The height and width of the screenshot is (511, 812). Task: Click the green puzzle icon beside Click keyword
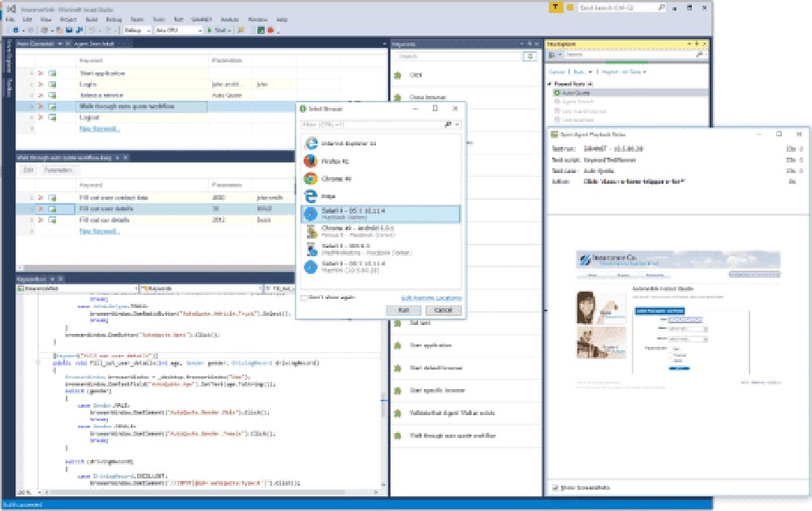coord(398,75)
